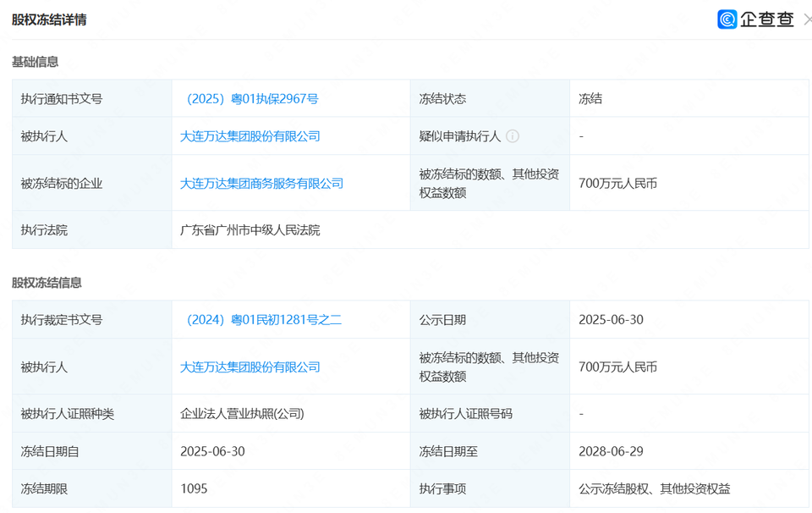This screenshot has height=513, width=812.
Task: Click the 股权冻结信息 section heading
Action: point(47,283)
